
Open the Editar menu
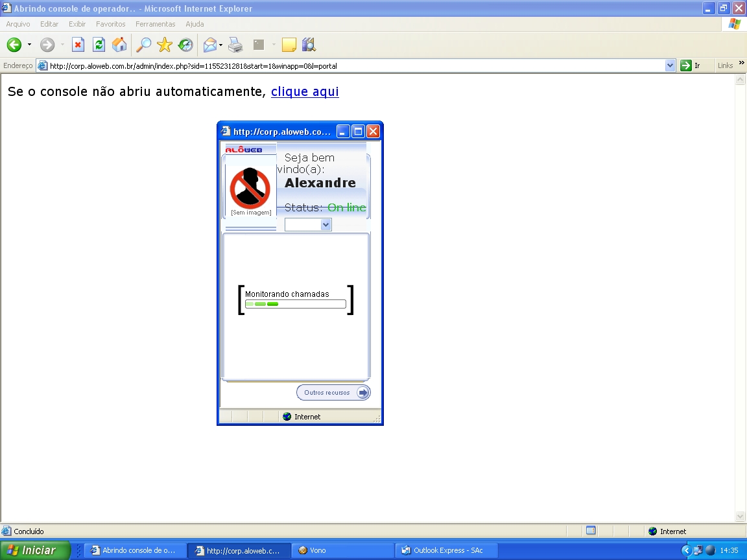coord(49,24)
